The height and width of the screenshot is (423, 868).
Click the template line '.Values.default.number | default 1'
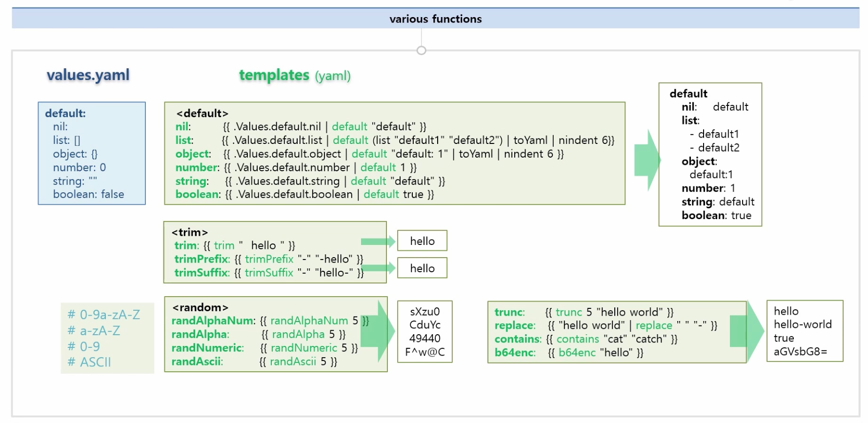click(x=296, y=167)
